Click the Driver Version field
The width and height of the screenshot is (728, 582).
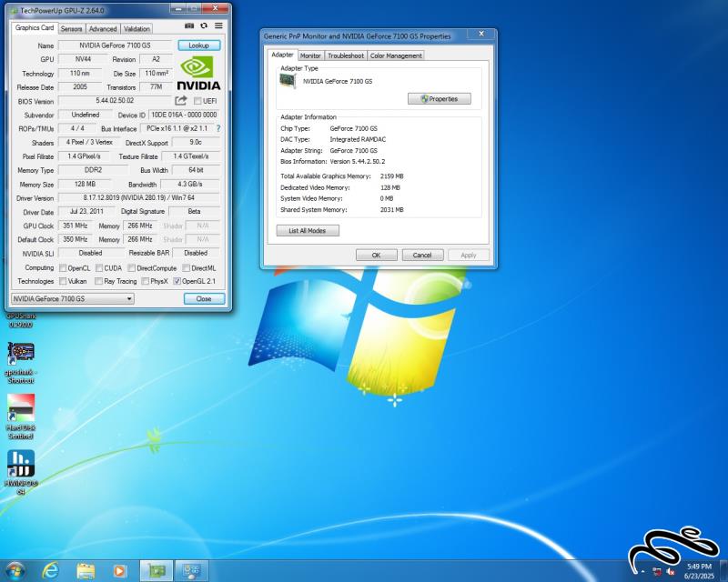pos(139,197)
